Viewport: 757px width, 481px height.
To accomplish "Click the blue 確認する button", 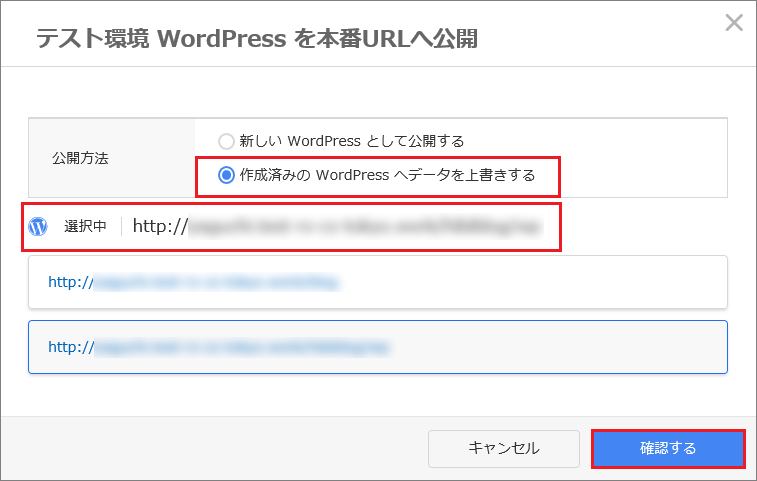I will [668, 449].
